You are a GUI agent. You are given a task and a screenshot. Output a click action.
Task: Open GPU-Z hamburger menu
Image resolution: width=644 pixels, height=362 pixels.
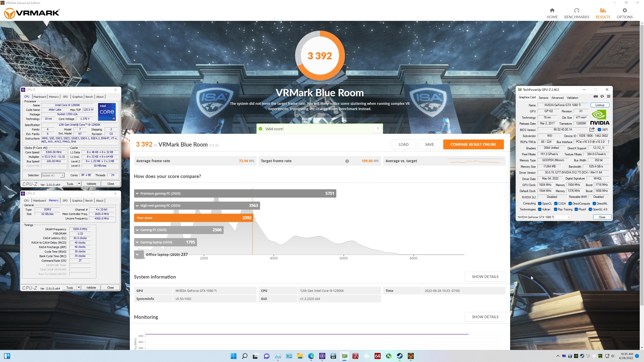coord(609,97)
